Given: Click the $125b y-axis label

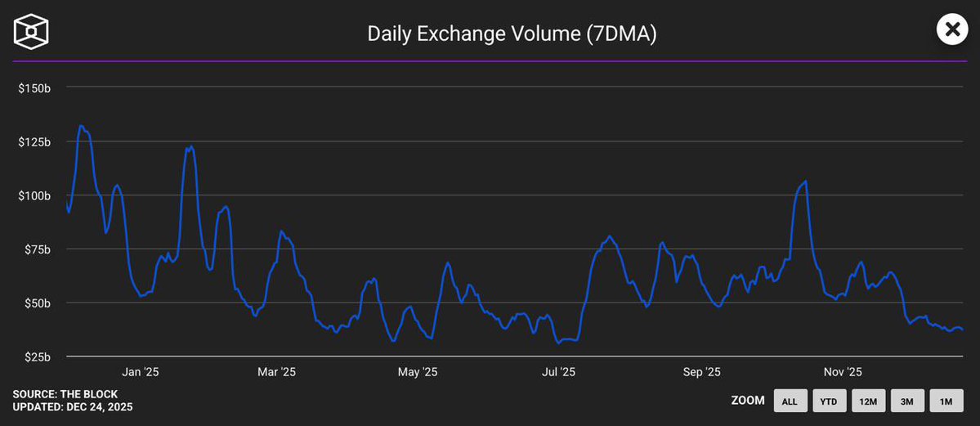Looking at the screenshot, I should pos(34,142).
